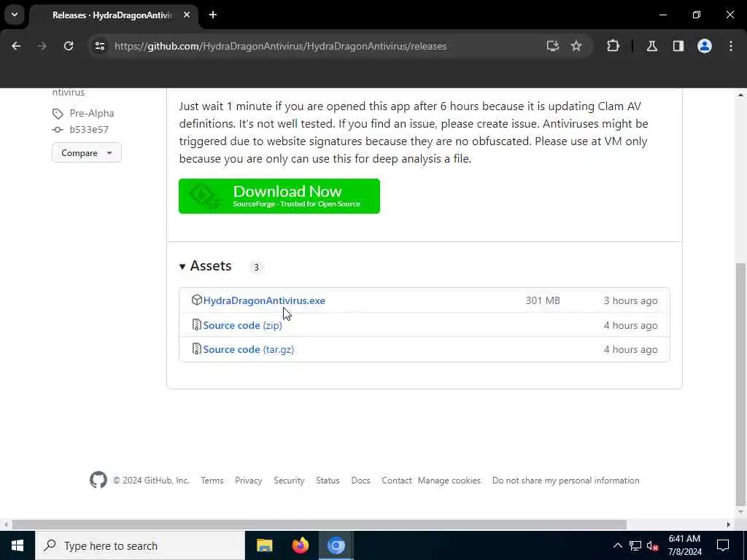
Task: Click archive icon beside Source code (tar.gz)
Action: click(x=196, y=349)
